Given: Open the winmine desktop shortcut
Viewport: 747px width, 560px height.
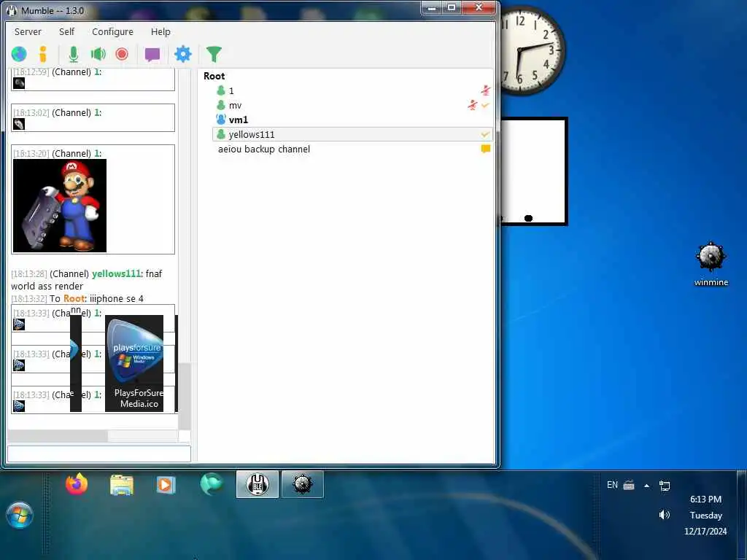Looking at the screenshot, I should tap(711, 263).
